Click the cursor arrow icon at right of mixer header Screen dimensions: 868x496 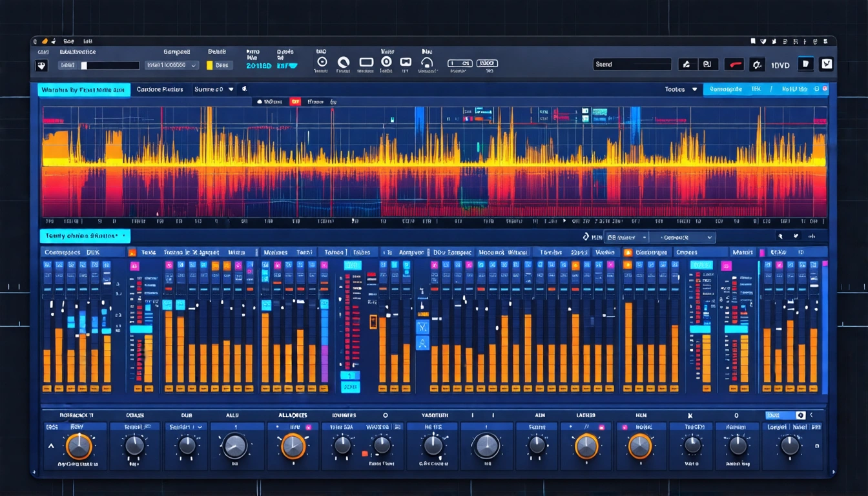point(780,237)
